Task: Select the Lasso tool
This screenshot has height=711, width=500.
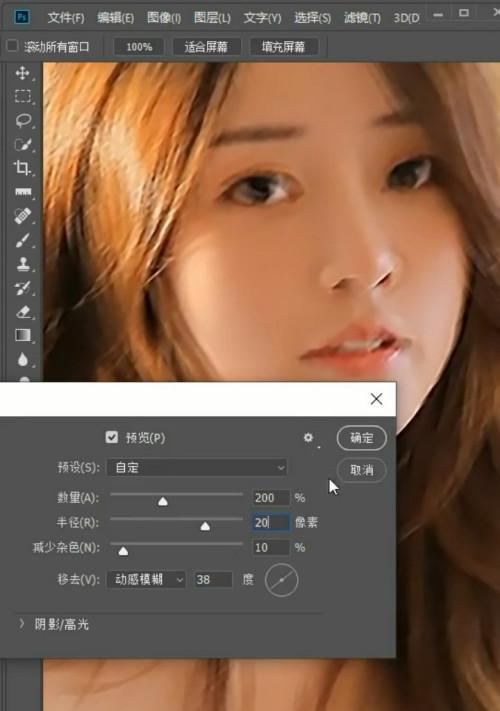Action: [23, 120]
